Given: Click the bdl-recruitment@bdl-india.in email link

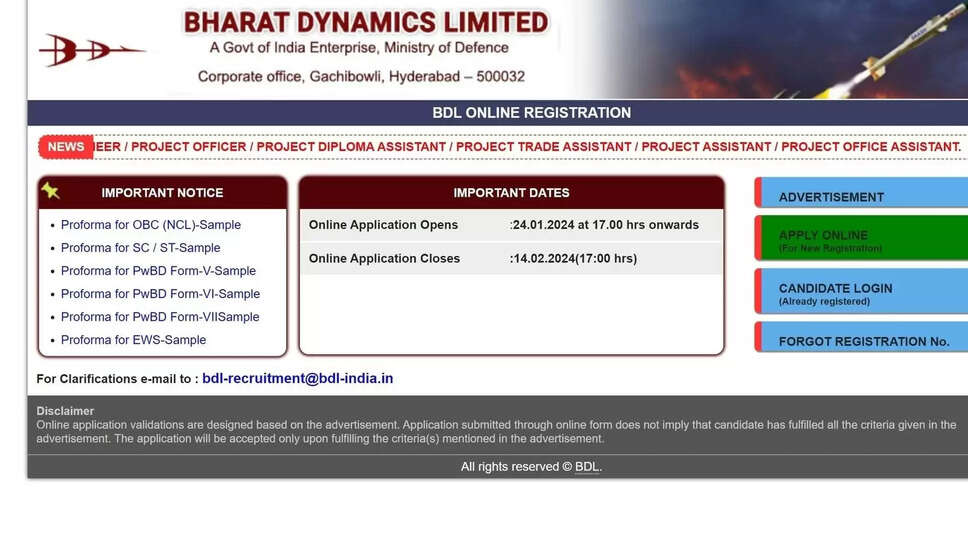Looking at the screenshot, I should [x=297, y=379].
